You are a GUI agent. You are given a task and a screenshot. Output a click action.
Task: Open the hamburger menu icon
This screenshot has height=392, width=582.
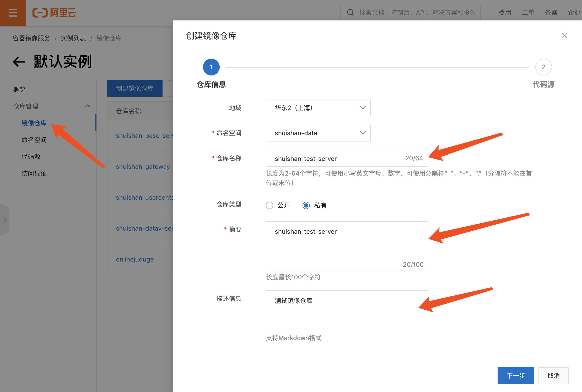tap(13, 13)
